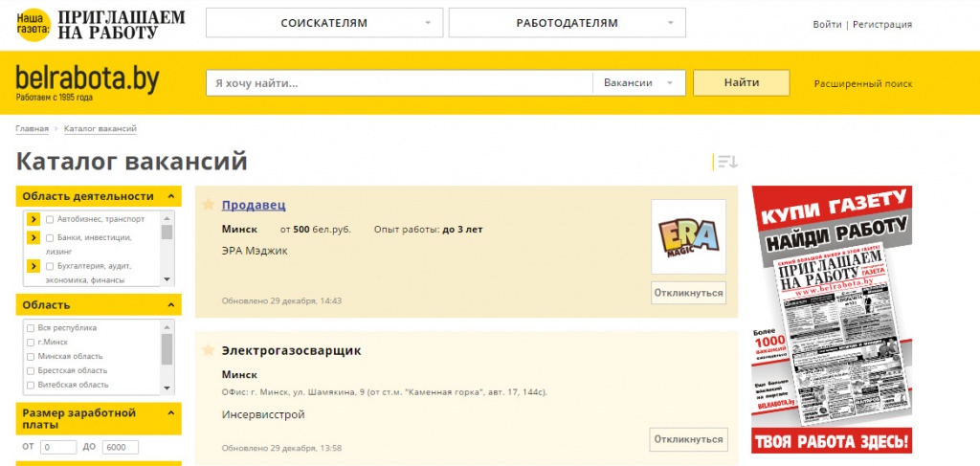Open the Продавец vacancy title
Screen dimensions: 980x466
254,205
